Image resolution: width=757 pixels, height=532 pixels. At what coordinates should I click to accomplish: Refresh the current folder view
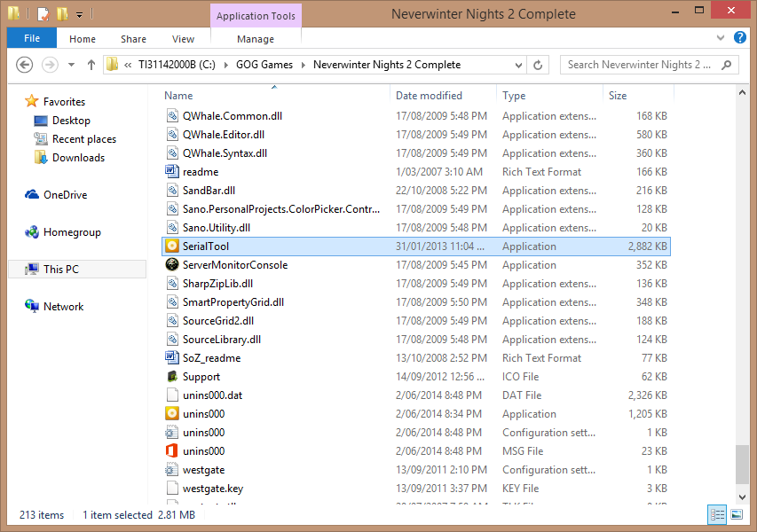[x=538, y=65]
